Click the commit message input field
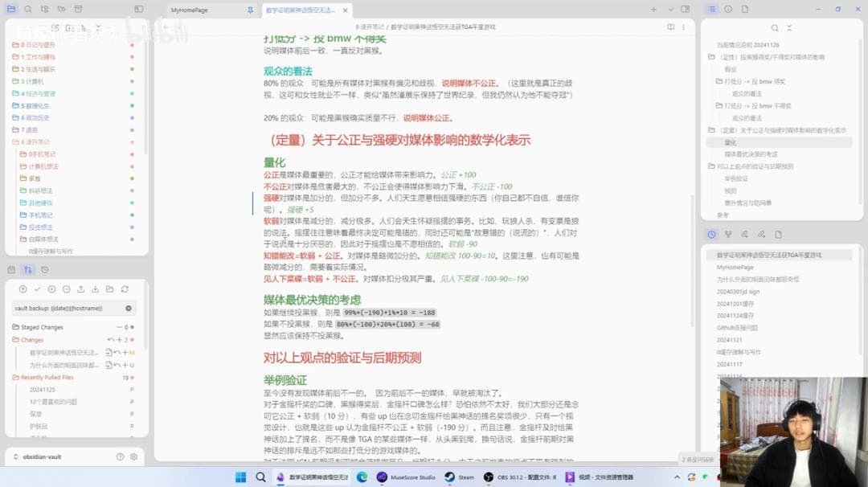 (x=68, y=308)
